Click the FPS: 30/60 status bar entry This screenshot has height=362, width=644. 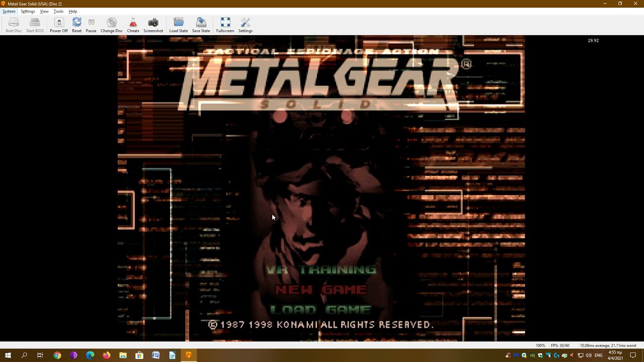(x=560, y=345)
